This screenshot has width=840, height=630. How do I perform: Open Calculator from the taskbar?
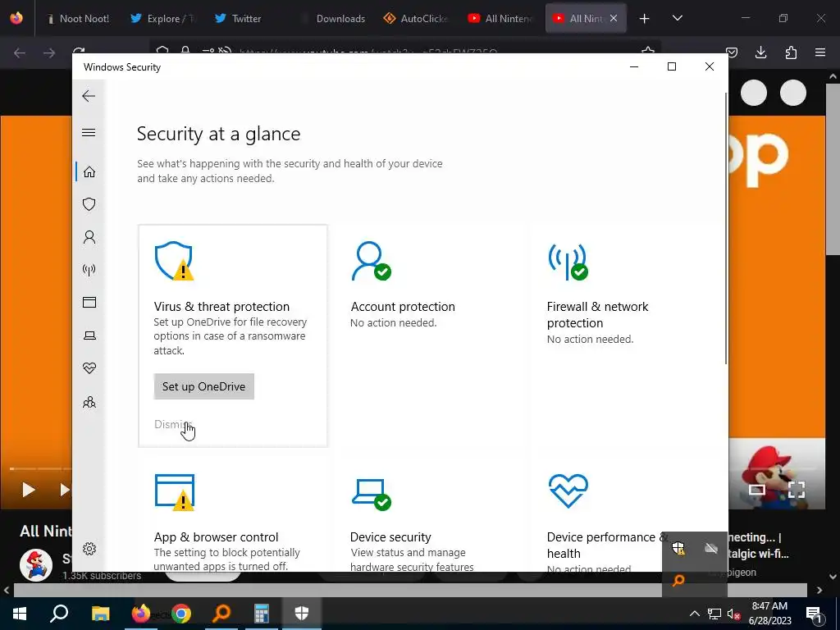pyautogui.click(x=262, y=614)
